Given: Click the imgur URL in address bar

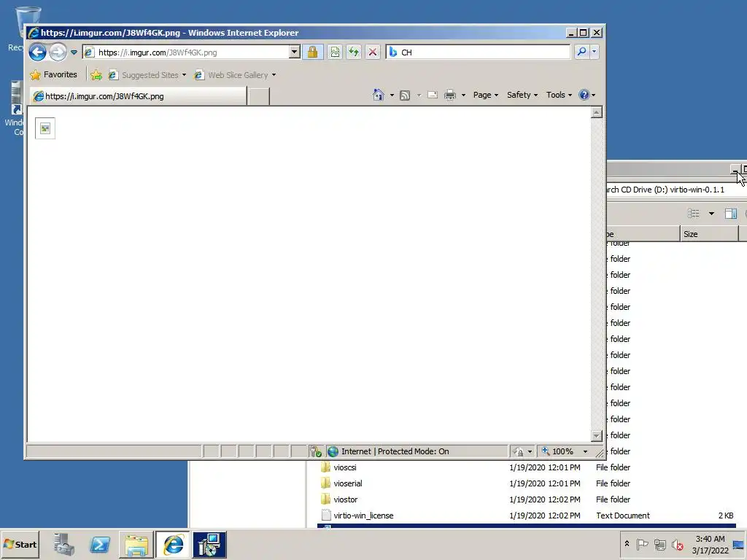Looking at the screenshot, I should 158,52.
